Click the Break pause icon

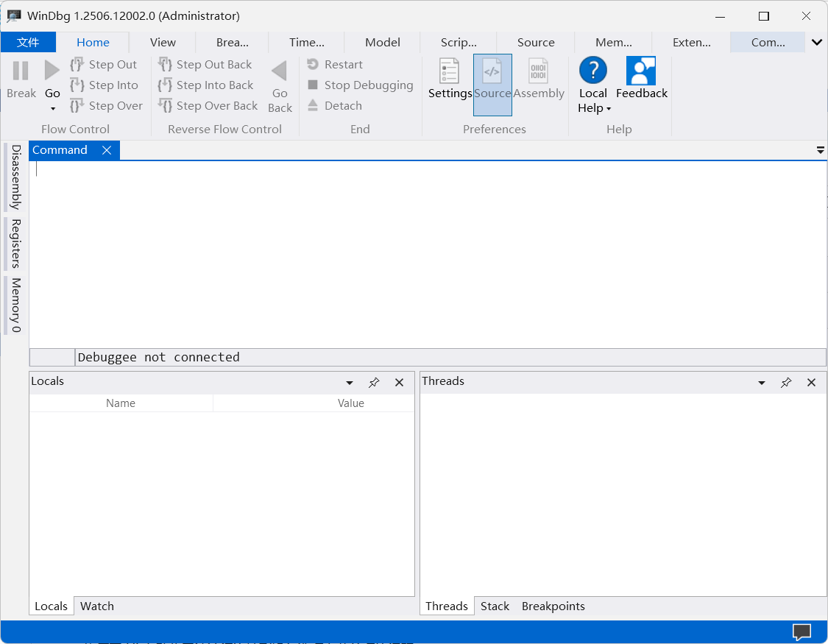point(21,71)
